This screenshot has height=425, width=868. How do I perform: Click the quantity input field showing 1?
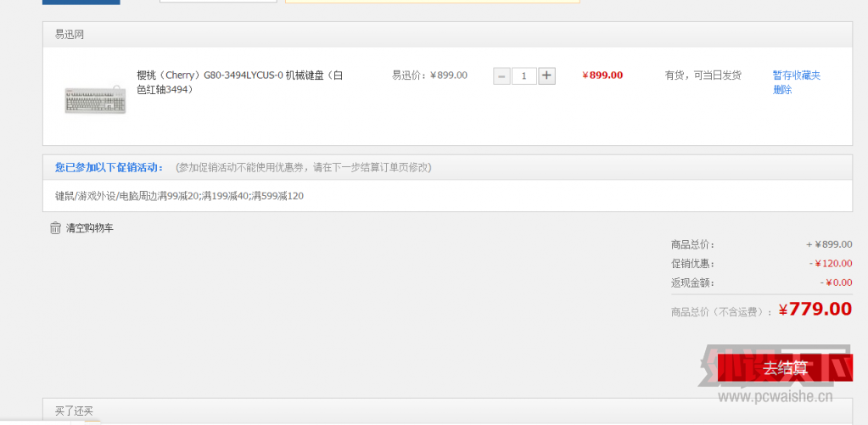click(524, 75)
